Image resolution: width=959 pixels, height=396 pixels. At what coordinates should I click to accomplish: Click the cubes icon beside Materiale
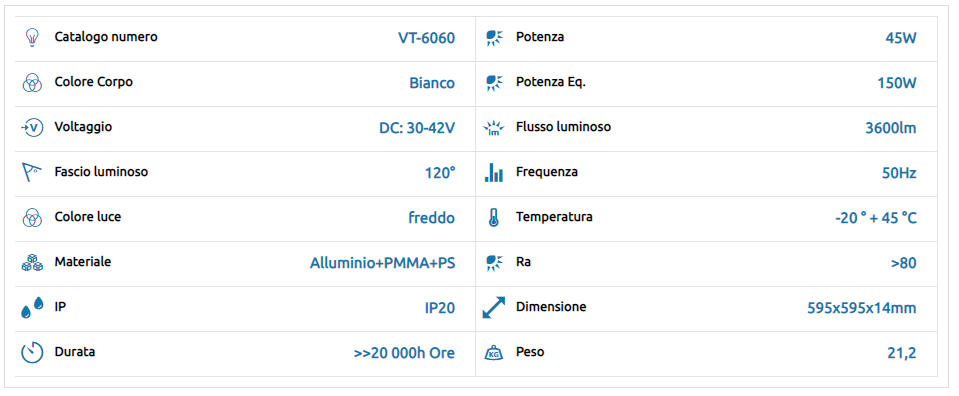32,263
